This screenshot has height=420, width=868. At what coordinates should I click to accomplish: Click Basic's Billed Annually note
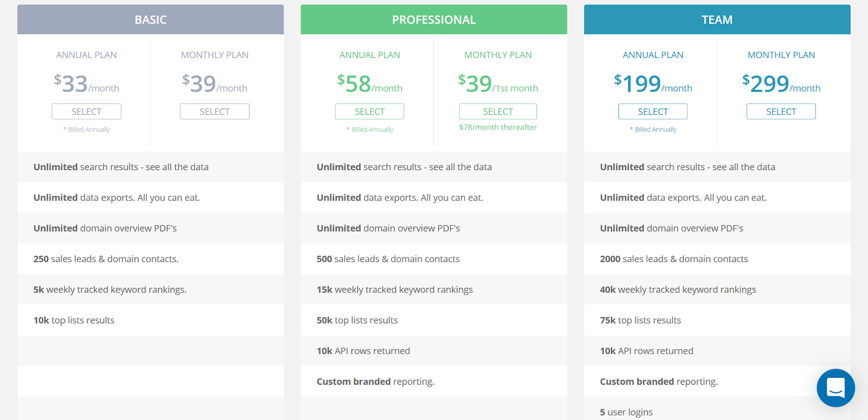tap(87, 130)
